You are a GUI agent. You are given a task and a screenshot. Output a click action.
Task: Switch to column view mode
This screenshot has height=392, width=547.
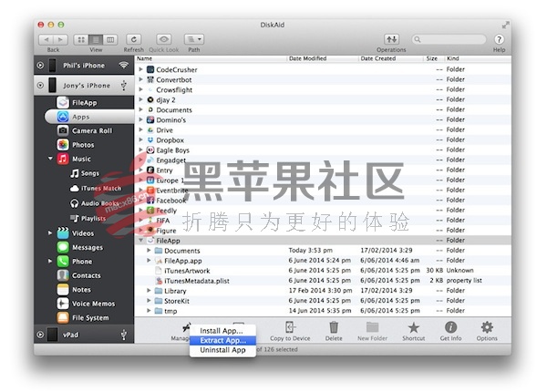(110, 39)
